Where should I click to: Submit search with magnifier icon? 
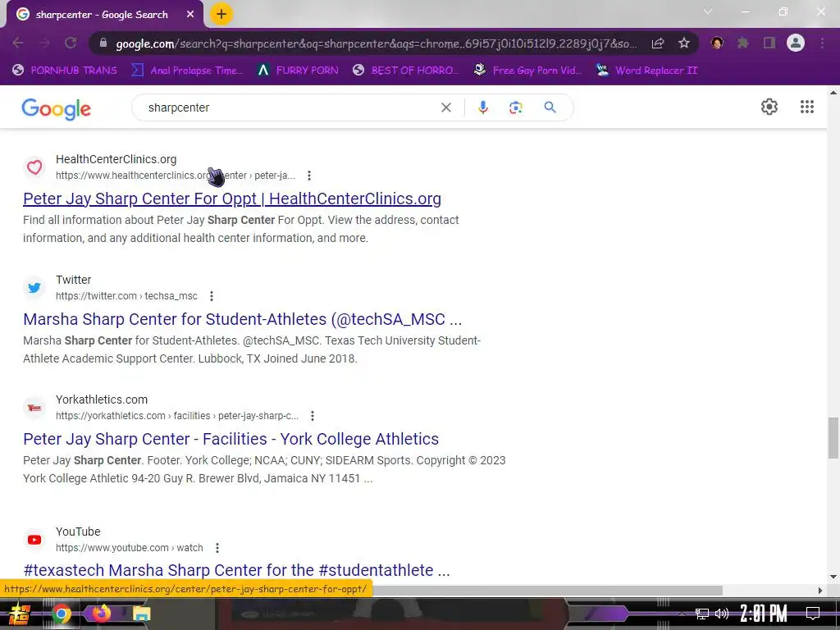pyautogui.click(x=550, y=107)
